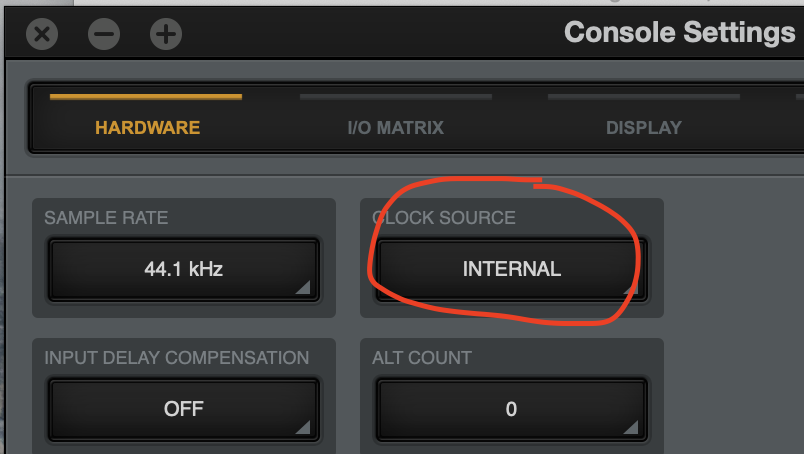Screen dimensions: 804x454
Task: Click the ALT Count dropdown corner arrow
Action: (630, 429)
